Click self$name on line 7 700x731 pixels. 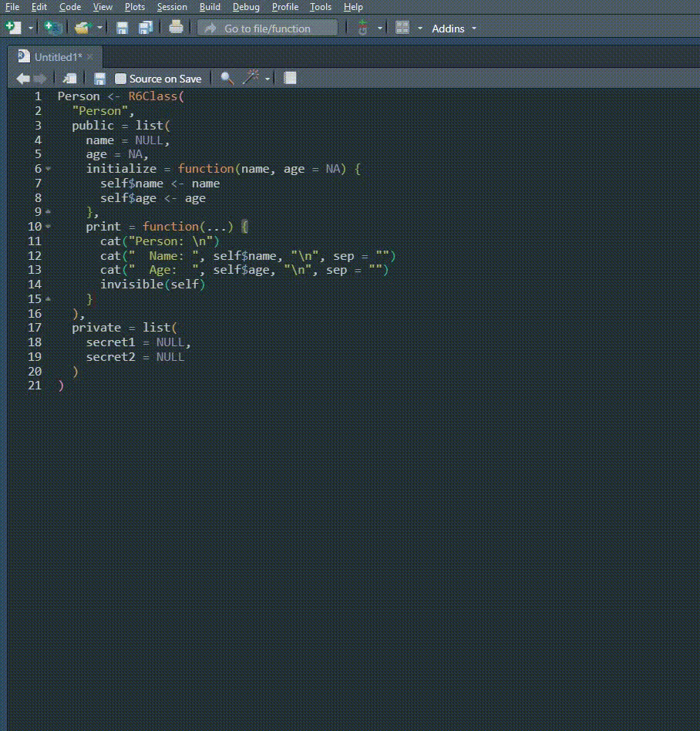pos(132,184)
